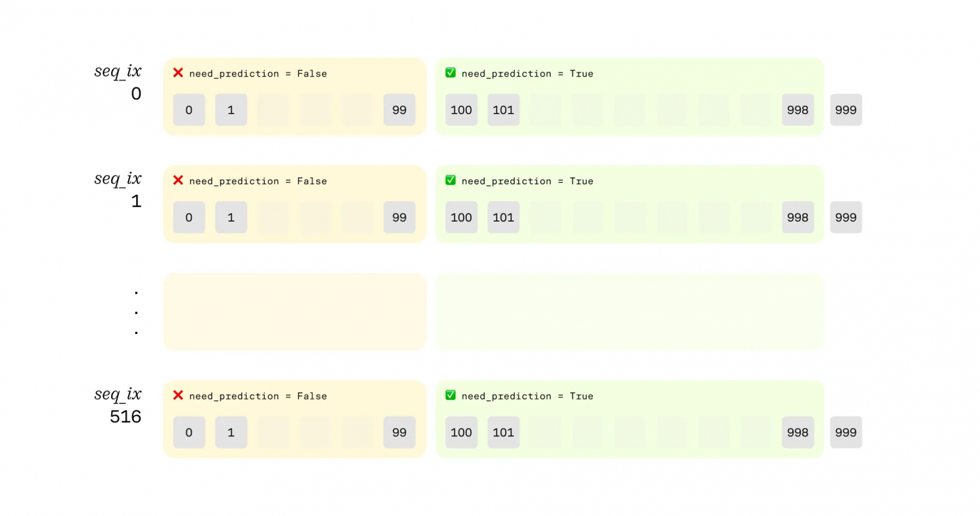Select box 100 in the seq_ix 516 row
The width and height of the screenshot is (980, 516).
click(x=461, y=433)
